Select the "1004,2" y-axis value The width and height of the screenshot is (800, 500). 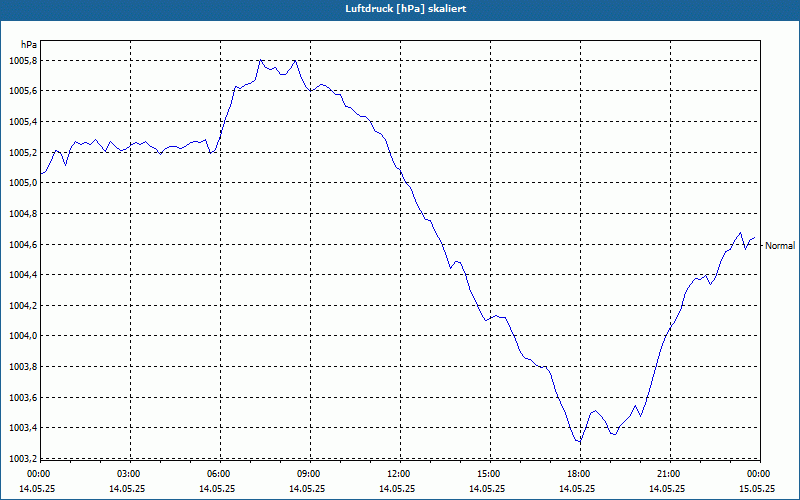click(x=23, y=306)
